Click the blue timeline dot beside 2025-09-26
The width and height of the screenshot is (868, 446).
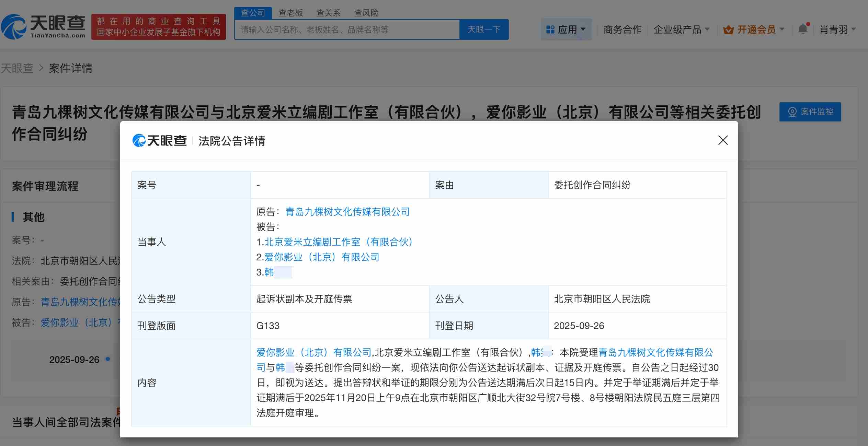coord(107,359)
